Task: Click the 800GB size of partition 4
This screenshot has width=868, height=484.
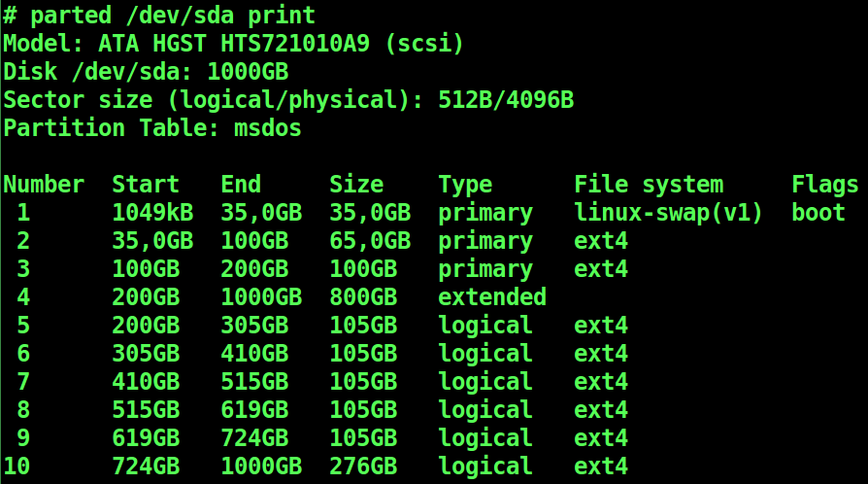Action: tap(363, 296)
